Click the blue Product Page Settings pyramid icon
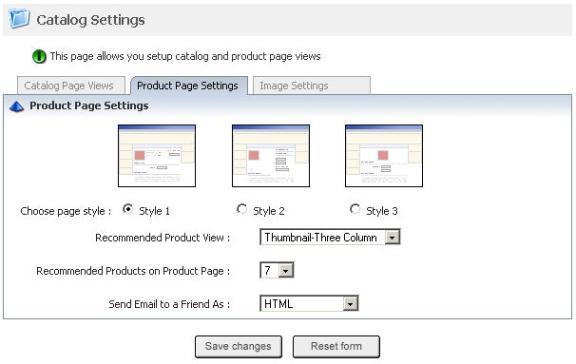The height and width of the screenshot is (364, 576). (17, 107)
